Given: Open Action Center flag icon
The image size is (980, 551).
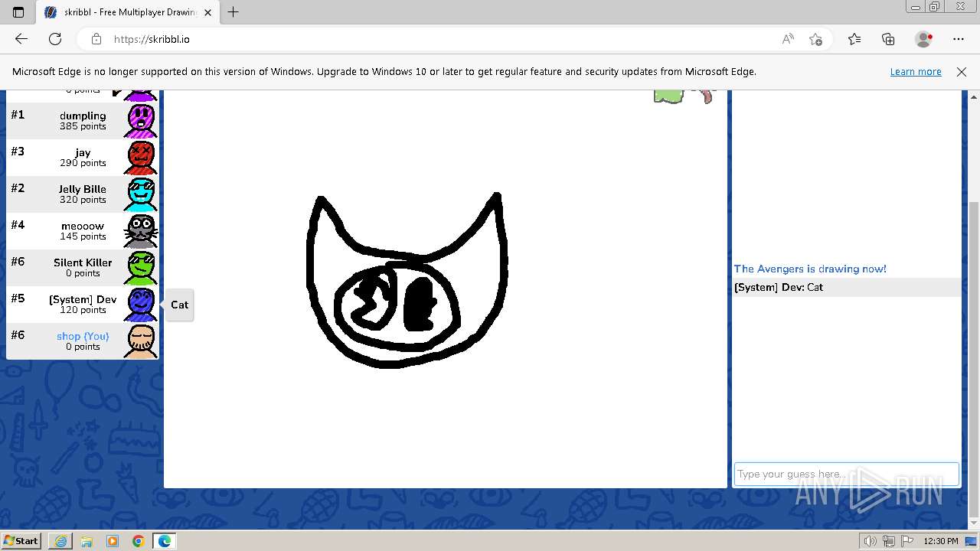Looking at the screenshot, I should click(906, 541).
